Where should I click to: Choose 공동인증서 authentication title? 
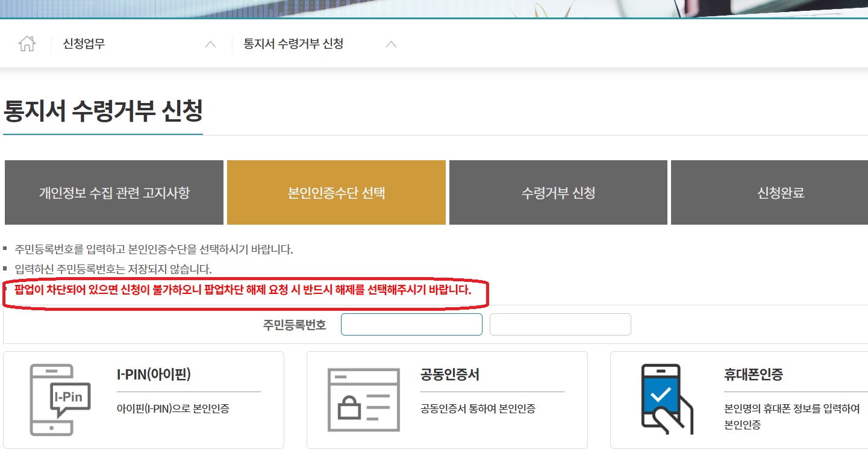click(x=450, y=375)
